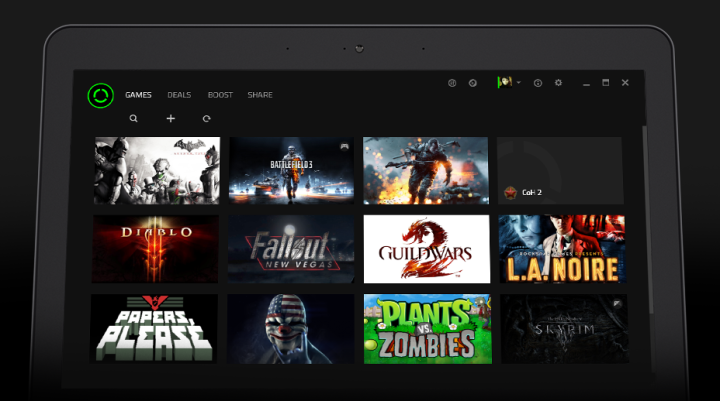The image size is (720, 401).
Task: Open settings via the gear icon
Action: (558, 83)
